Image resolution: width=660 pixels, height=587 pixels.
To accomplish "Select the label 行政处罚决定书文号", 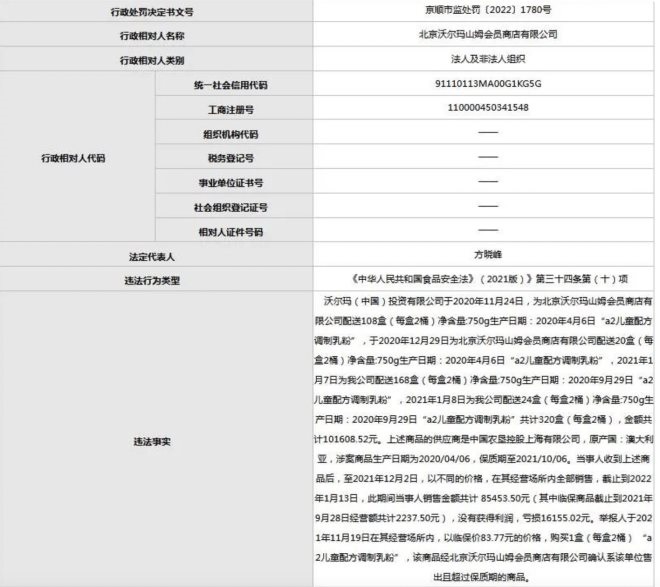I will pyautogui.click(x=152, y=12).
